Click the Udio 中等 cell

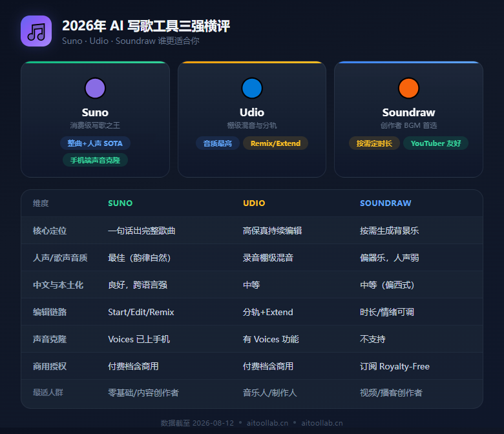[x=251, y=285]
